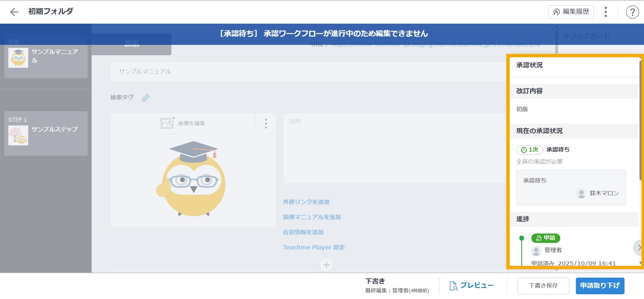Click the 申請取り下げ button
Screen dimensions: 644x299
(x=600, y=286)
